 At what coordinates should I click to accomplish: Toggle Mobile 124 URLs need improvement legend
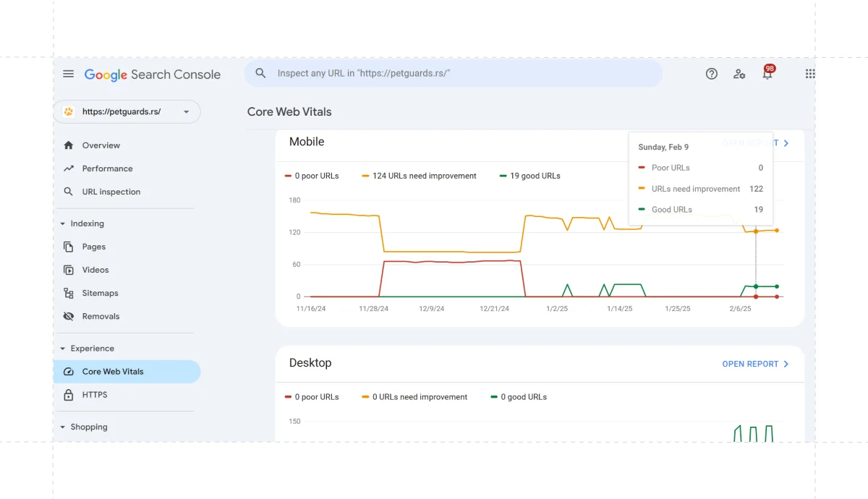pyautogui.click(x=419, y=176)
